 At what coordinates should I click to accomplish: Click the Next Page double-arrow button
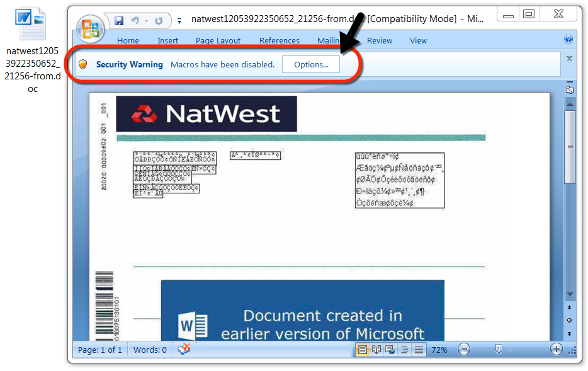pos(570,333)
